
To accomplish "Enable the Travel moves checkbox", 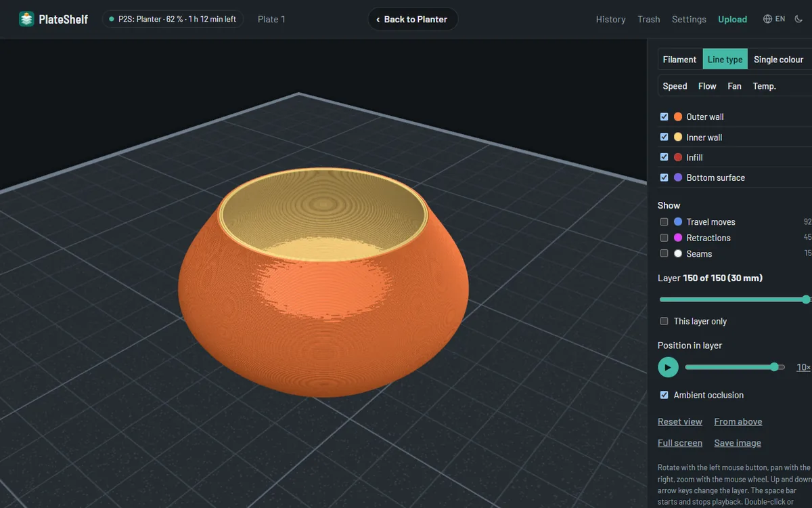I will 664,221.
